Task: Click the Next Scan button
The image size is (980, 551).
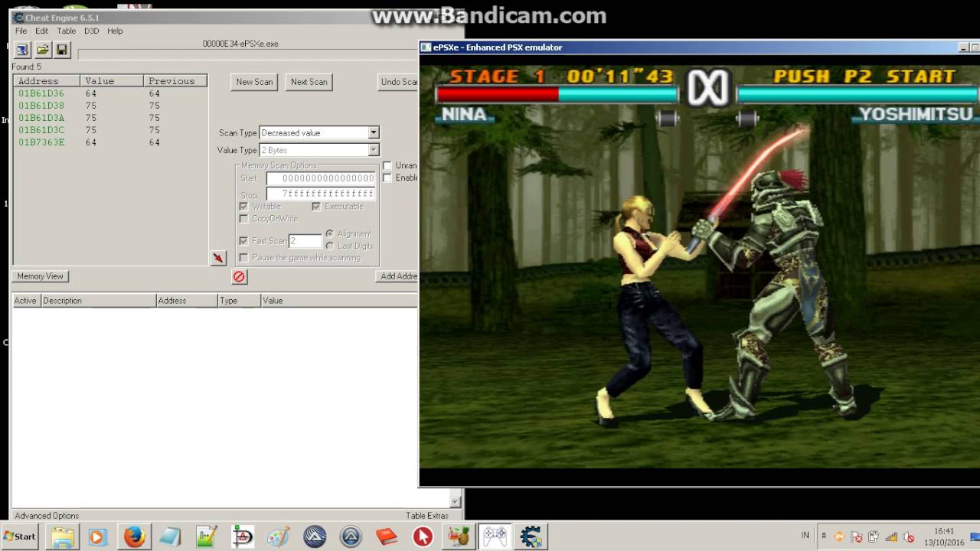Action: click(309, 82)
